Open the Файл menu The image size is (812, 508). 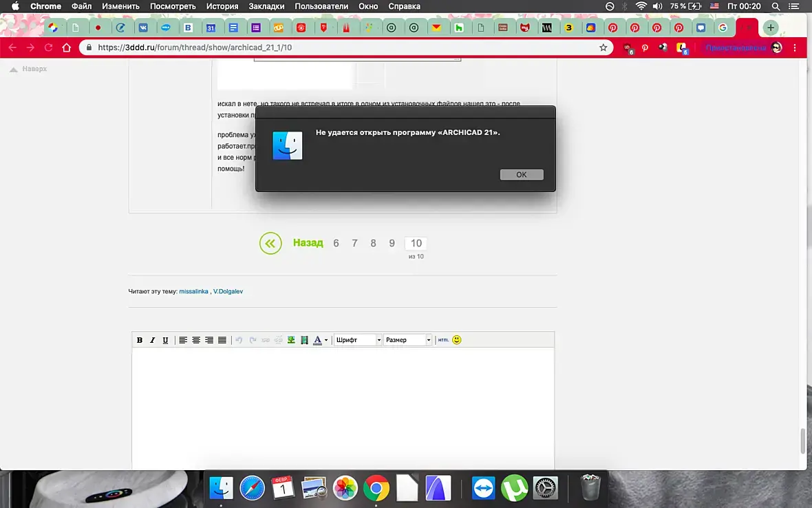click(81, 6)
